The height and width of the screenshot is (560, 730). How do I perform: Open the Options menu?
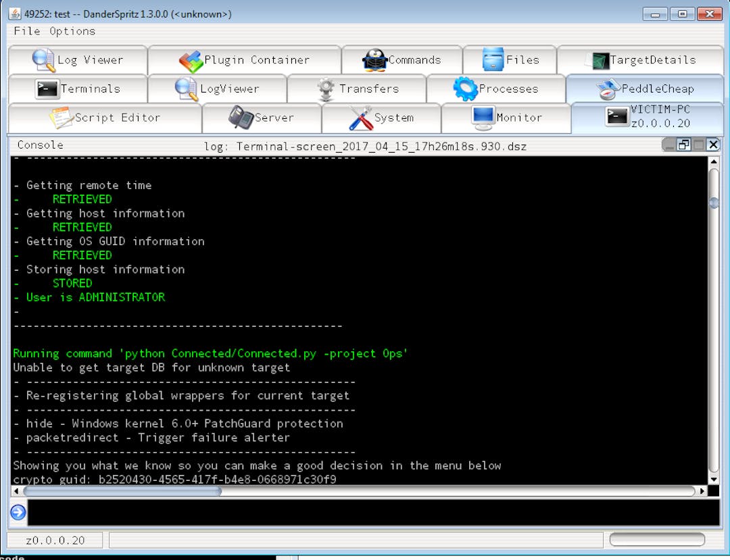[x=72, y=31]
